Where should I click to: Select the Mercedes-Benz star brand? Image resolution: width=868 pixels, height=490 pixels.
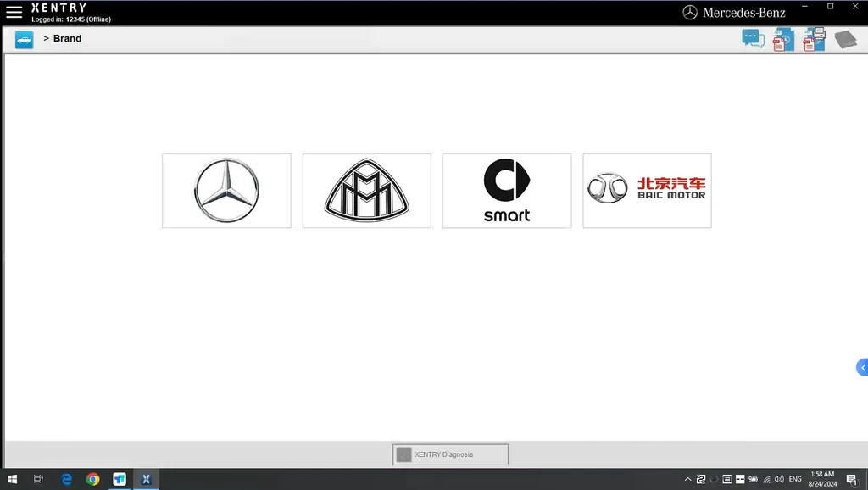point(226,191)
